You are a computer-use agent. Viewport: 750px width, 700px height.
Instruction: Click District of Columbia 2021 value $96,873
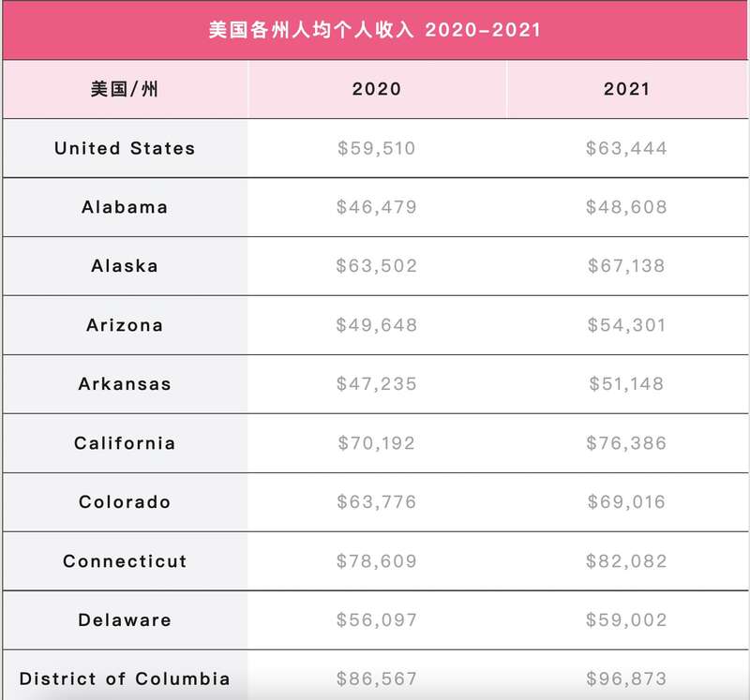(x=626, y=678)
